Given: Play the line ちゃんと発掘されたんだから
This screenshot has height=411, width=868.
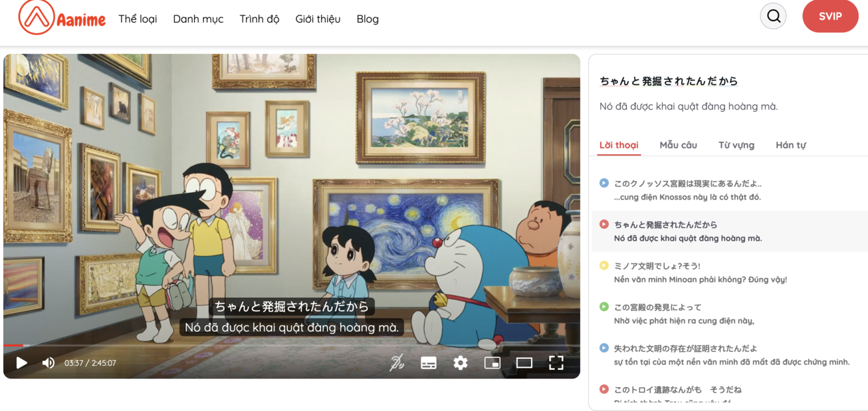Looking at the screenshot, I should coord(603,225).
